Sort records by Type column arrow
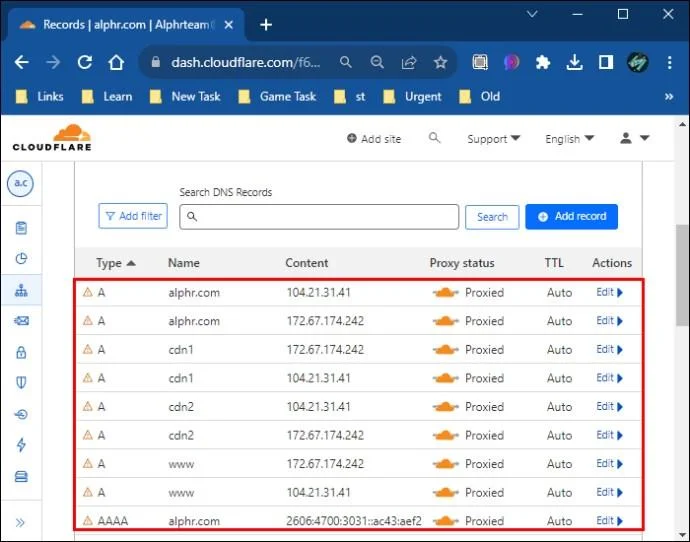The height and width of the screenshot is (542, 690). 131,263
